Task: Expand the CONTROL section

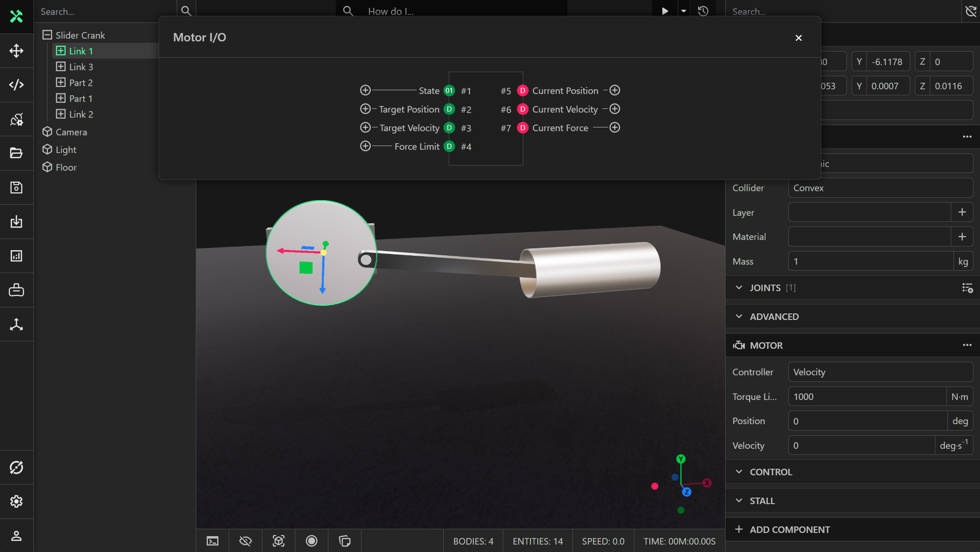Action: pyautogui.click(x=770, y=472)
